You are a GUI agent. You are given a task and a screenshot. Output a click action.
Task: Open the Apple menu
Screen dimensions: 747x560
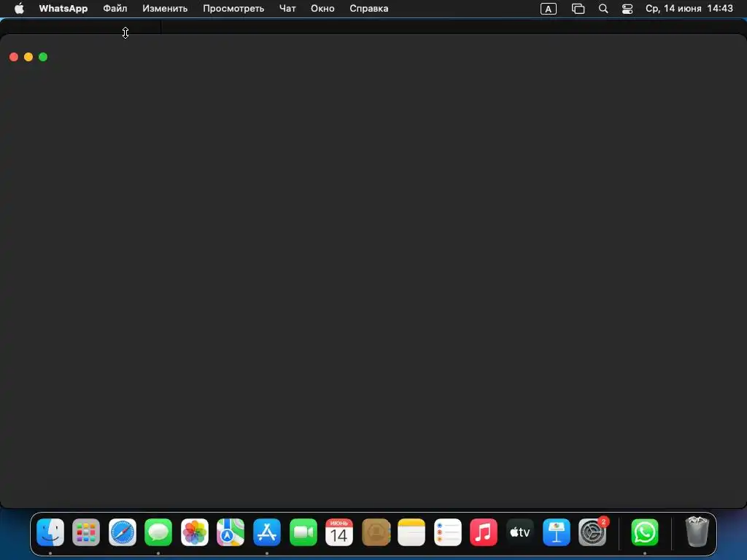19,9
